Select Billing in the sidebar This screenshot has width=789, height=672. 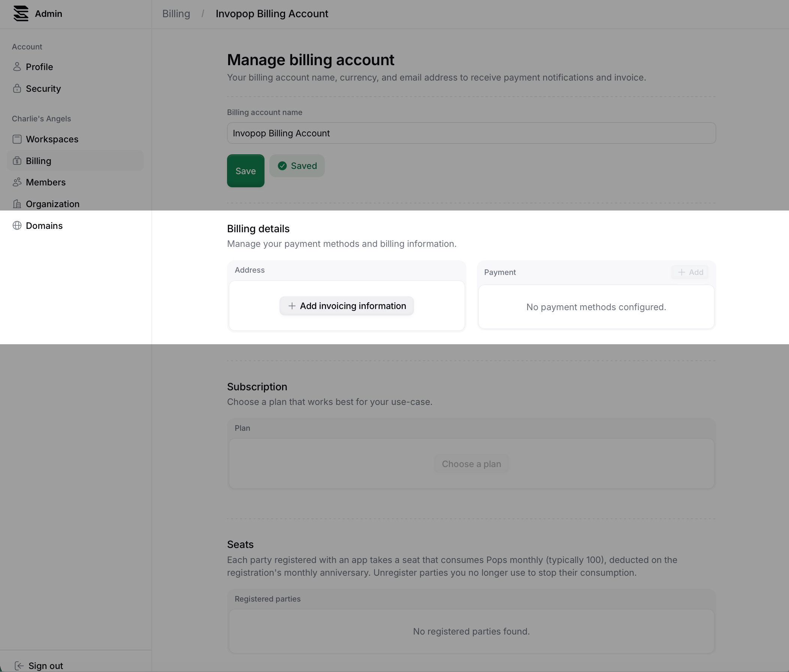tap(75, 161)
